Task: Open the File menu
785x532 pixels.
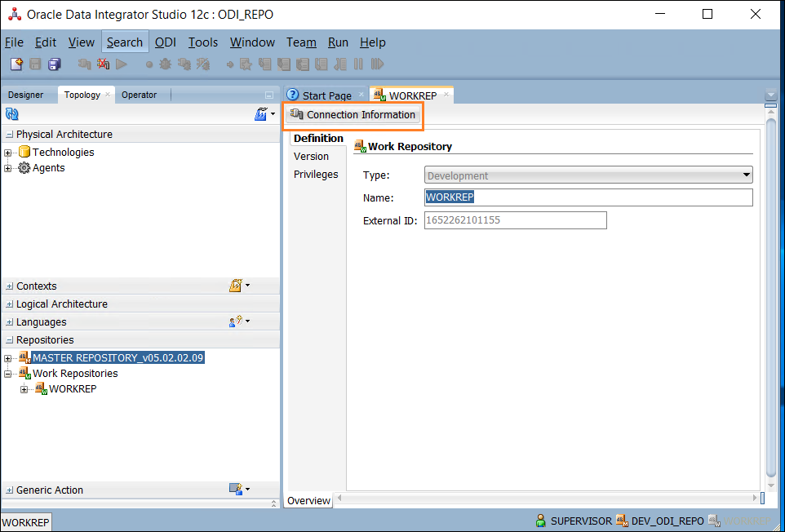Action: [x=14, y=42]
